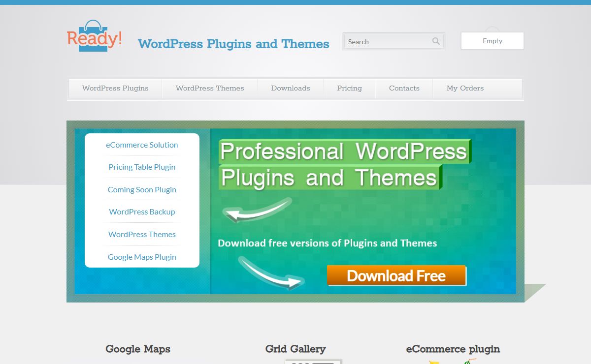591x364 pixels.
Task: Click the WordPress Plugins and Themes site title
Action: tap(233, 44)
